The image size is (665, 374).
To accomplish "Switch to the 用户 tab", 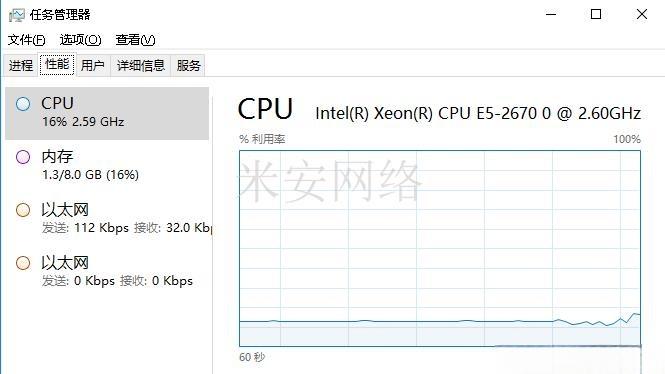I will [x=92, y=65].
